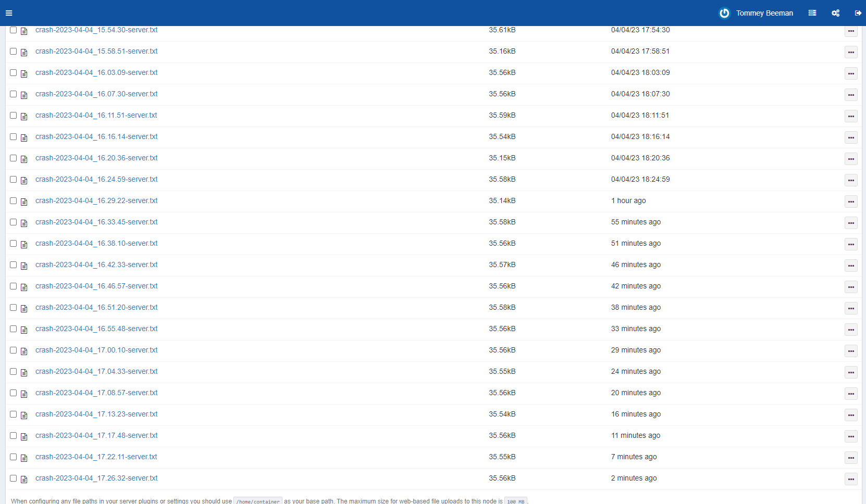The width and height of the screenshot is (866, 504).
Task: Open actions menu for crash-2023-04-04_16.55.48-server.txt
Action: click(851, 330)
